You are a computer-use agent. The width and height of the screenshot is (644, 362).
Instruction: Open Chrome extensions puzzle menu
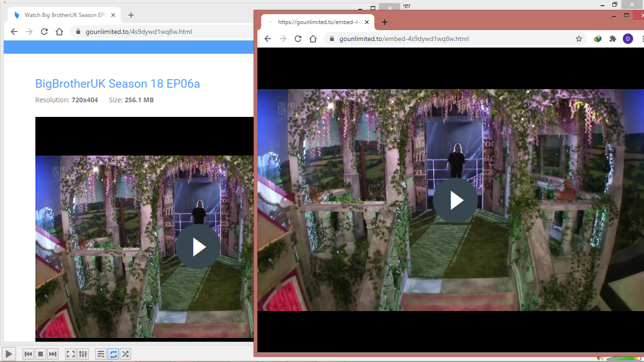pos(613,39)
